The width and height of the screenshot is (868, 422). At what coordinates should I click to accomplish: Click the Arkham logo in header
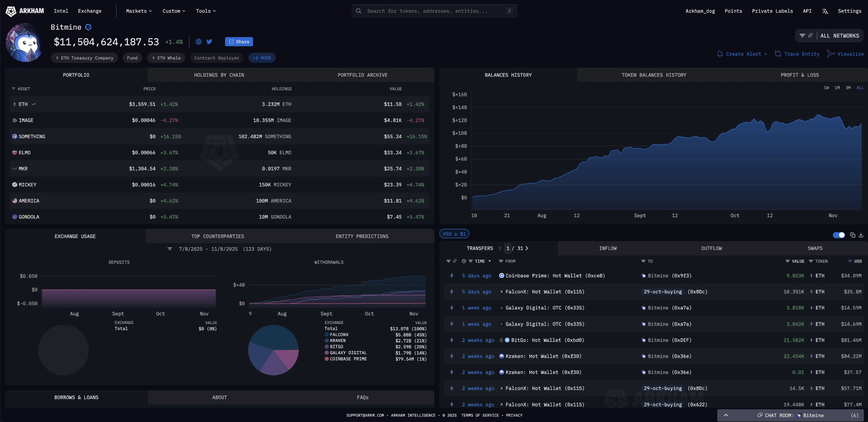[x=25, y=11]
